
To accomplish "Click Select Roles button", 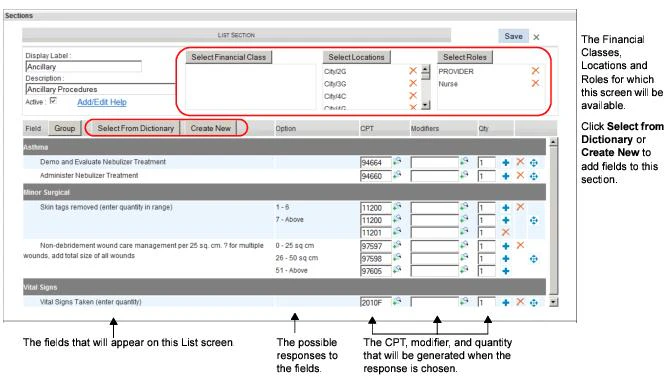I will [x=465, y=57].
